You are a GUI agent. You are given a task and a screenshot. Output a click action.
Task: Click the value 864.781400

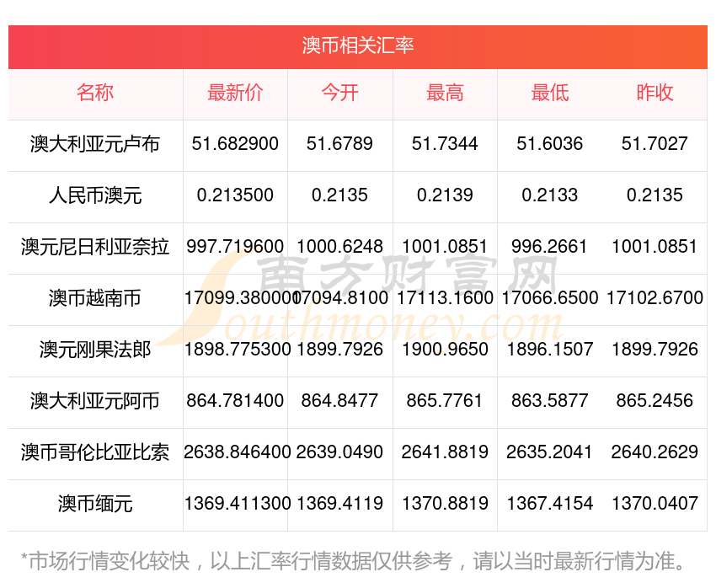[235, 401]
